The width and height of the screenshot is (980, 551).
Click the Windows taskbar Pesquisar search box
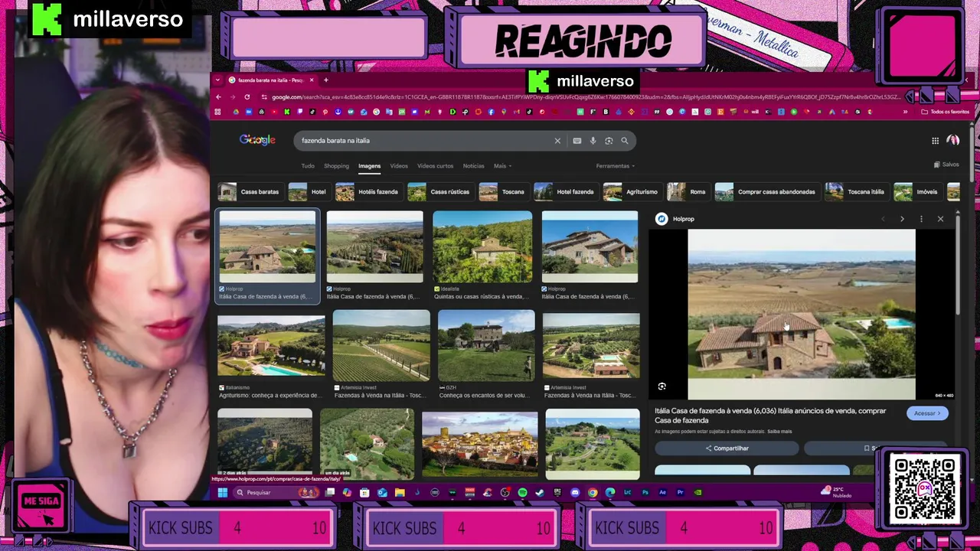click(x=276, y=493)
